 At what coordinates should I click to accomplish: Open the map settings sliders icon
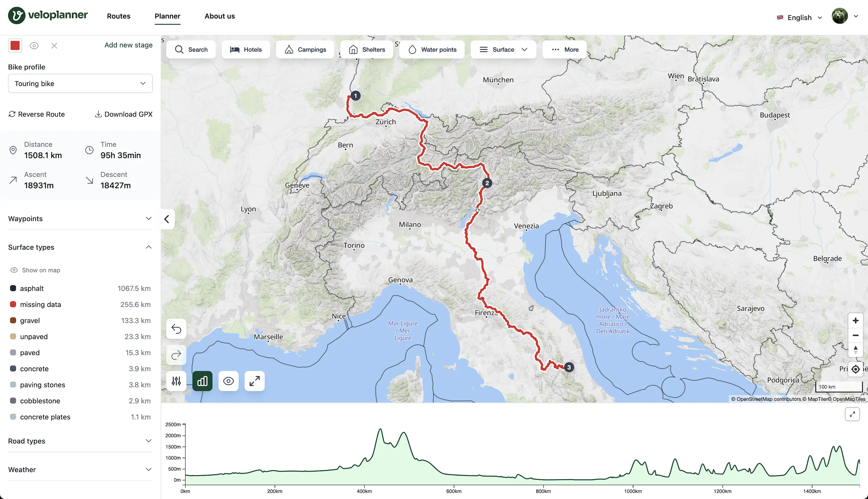176,381
